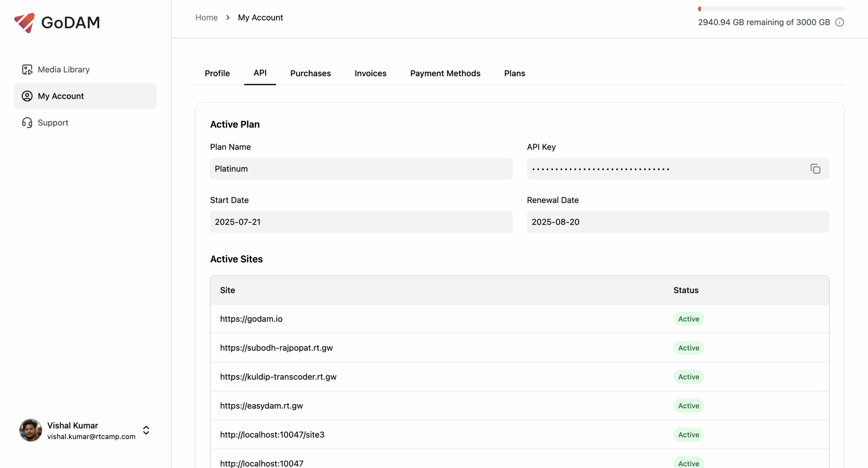Click the Platinum plan name field
The image size is (868, 468).
(x=360, y=169)
